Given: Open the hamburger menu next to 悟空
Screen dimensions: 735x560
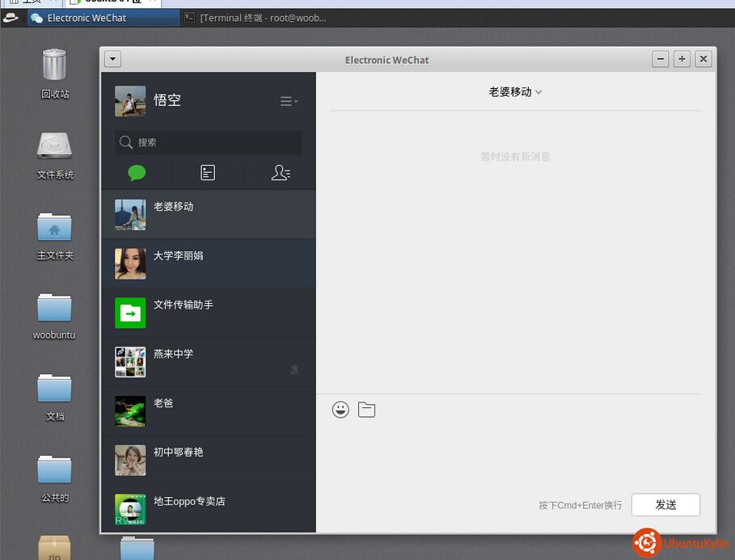Looking at the screenshot, I should pos(289,101).
